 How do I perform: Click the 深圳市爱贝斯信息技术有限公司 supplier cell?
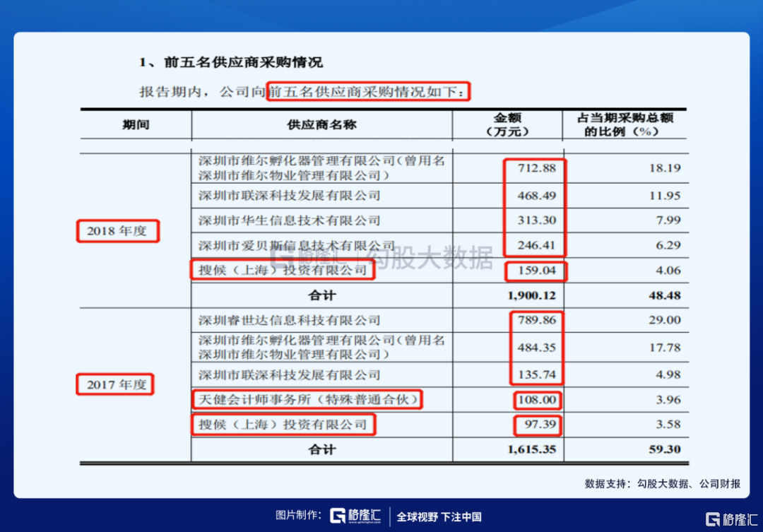pyautogui.click(x=296, y=245)
